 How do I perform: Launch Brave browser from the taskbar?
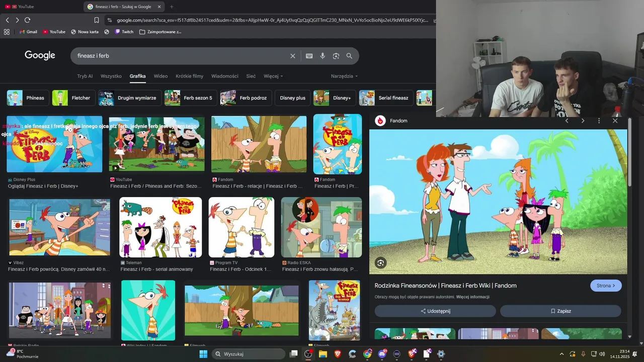tap(338, 354)
